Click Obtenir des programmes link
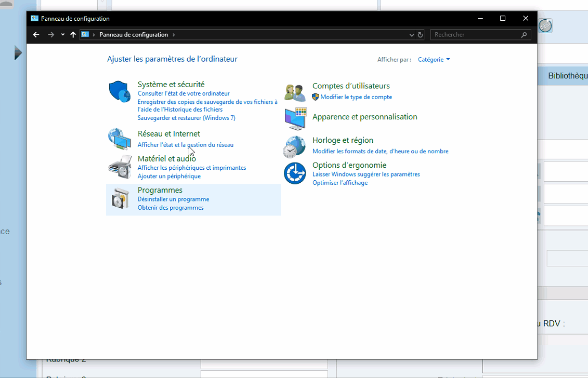 click(171, 208)
